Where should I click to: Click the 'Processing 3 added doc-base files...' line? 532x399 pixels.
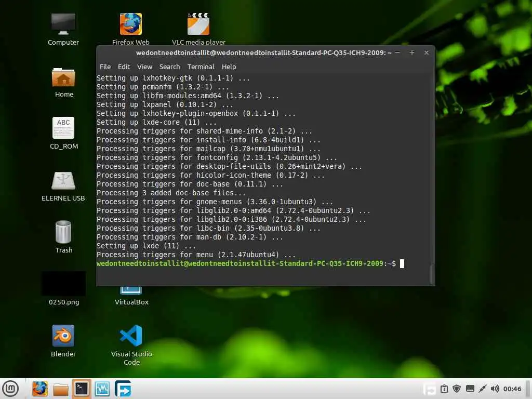[171, 193]
